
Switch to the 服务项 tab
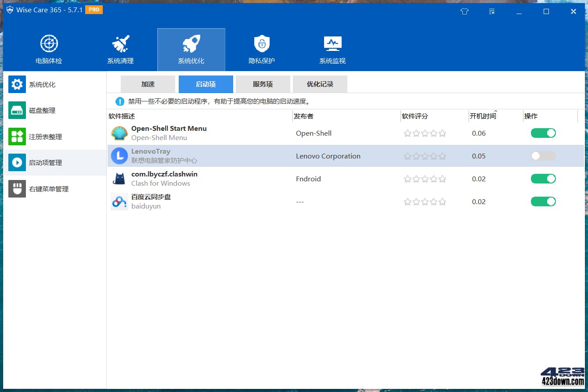[x=263, y=84]
